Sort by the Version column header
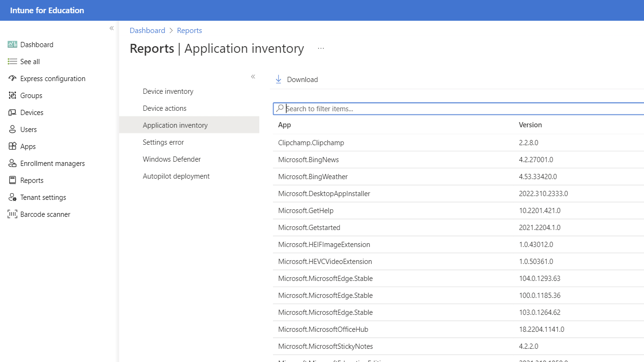The image size is (644, 362). tap(530, 125)
